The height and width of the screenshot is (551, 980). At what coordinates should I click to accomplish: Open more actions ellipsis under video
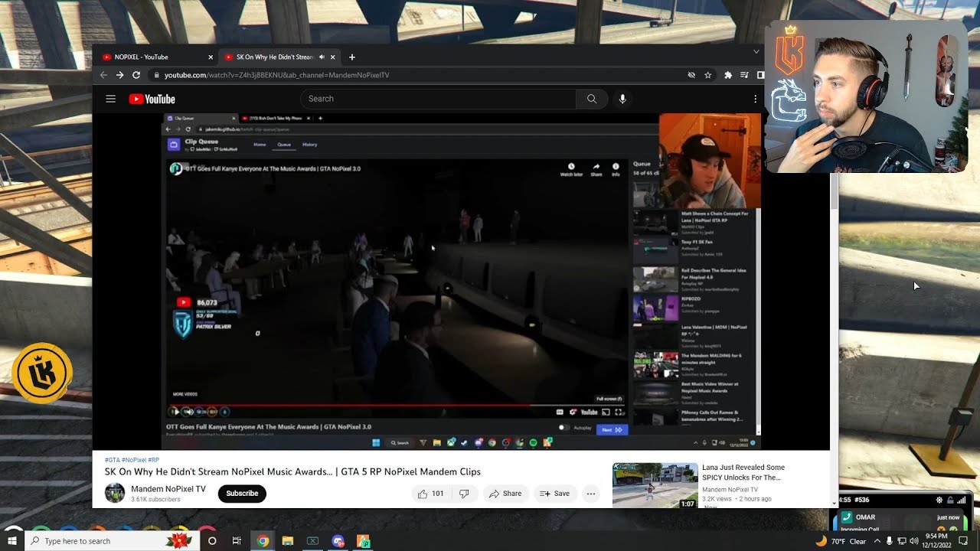[591, 494]
